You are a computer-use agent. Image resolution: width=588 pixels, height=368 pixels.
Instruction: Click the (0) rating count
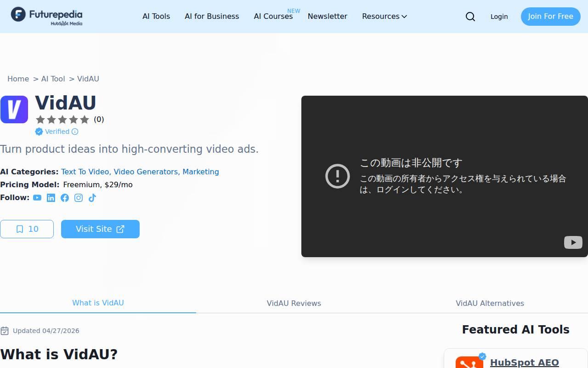pos(99,120)
